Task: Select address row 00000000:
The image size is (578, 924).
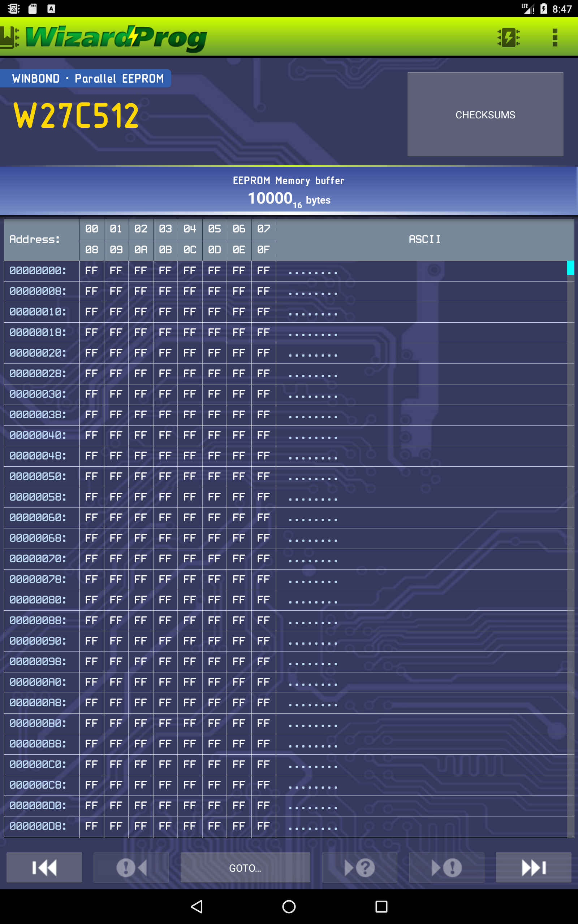Action: 38,271
